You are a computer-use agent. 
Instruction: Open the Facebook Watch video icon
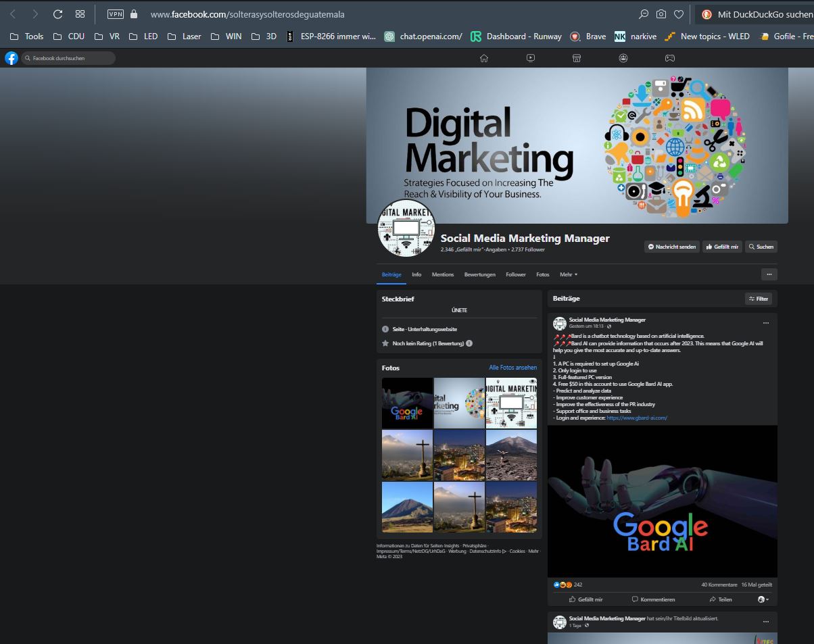point(531,58)
